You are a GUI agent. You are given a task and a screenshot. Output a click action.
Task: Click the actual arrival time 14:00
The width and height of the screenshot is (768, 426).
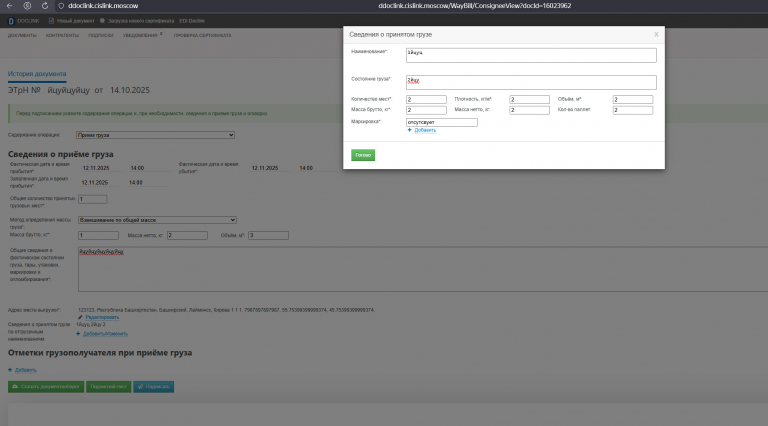pos(138,168)
